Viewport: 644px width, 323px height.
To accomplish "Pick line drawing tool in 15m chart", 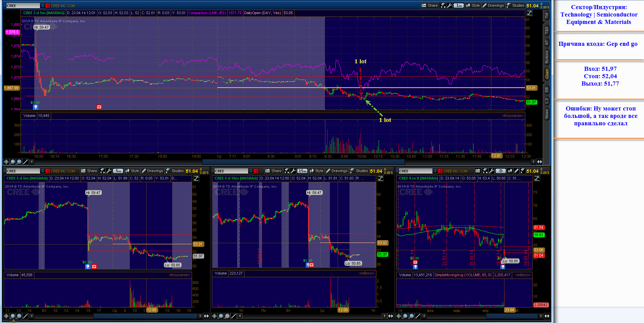I will pyautogui.click(x=234, y=316).
